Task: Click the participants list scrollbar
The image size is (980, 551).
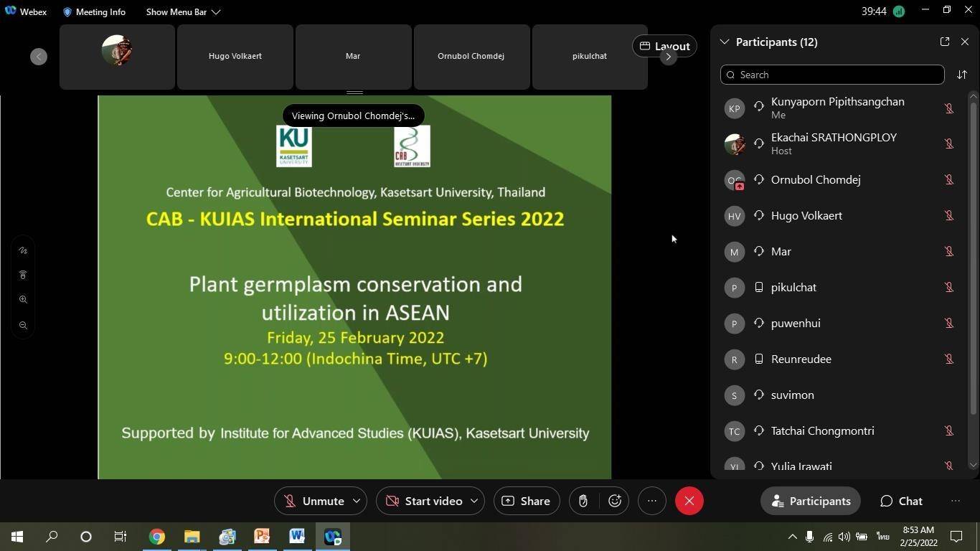Action: pos(974,258)
